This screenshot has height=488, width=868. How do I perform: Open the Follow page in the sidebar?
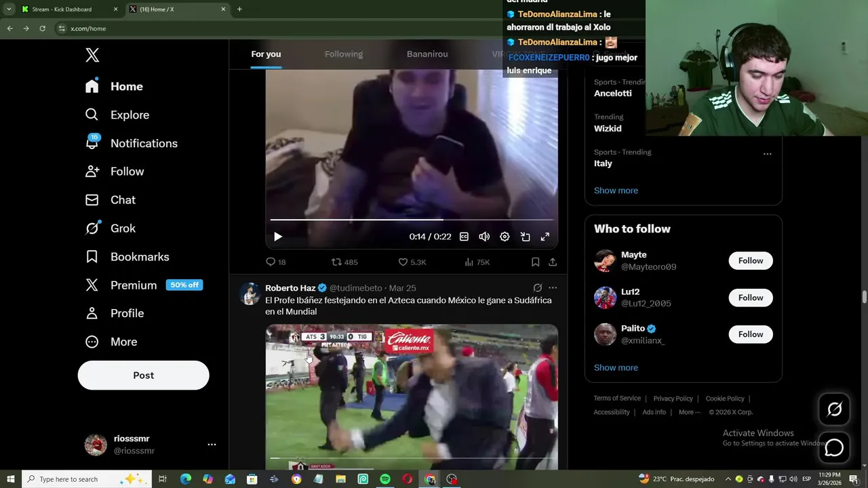click(x=114, y=171)
